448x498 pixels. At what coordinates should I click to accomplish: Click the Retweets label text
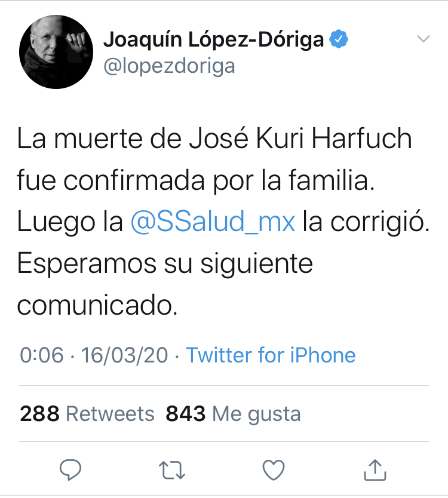[110, 414]
